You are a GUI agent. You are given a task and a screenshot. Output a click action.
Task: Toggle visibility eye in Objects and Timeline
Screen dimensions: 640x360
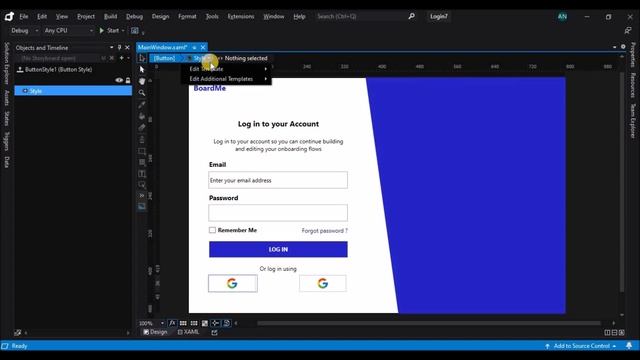point(119,80)
